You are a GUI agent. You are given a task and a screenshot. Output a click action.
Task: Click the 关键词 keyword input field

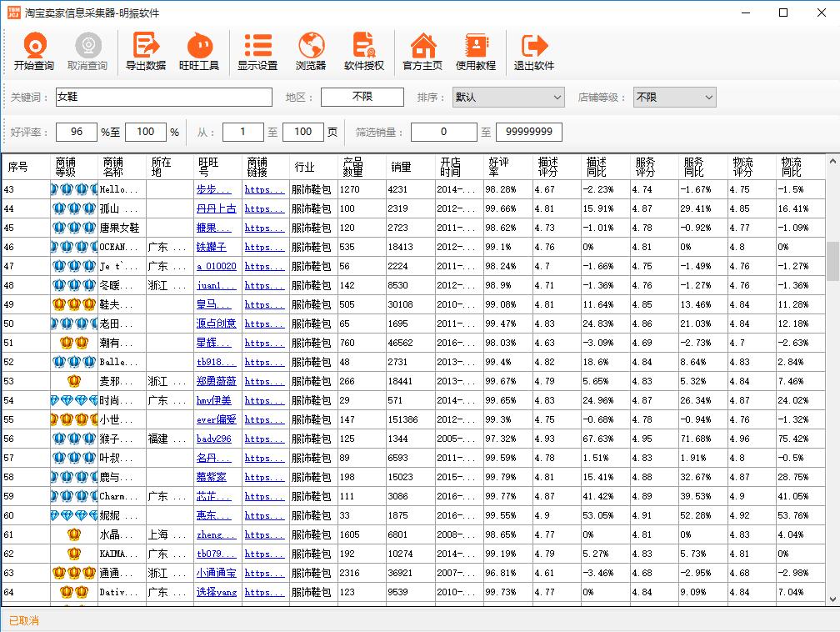[163, 98]
